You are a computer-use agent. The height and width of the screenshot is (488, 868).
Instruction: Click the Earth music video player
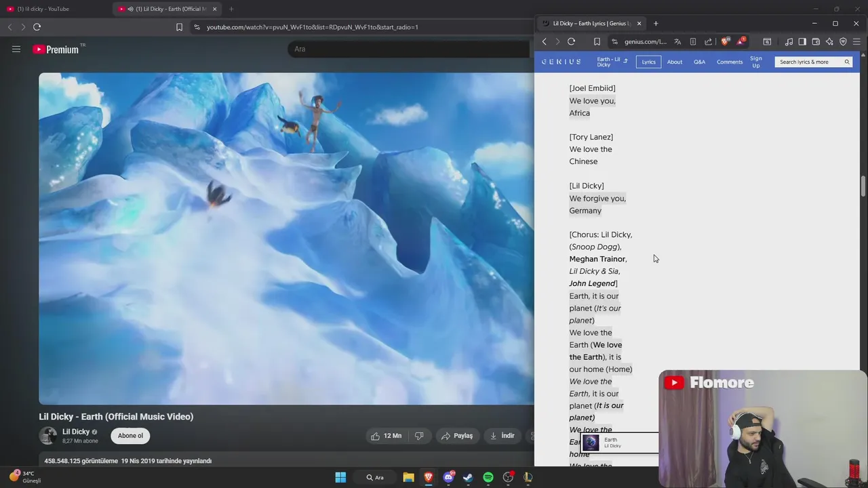pyautogui.click(x=286, y=239)
